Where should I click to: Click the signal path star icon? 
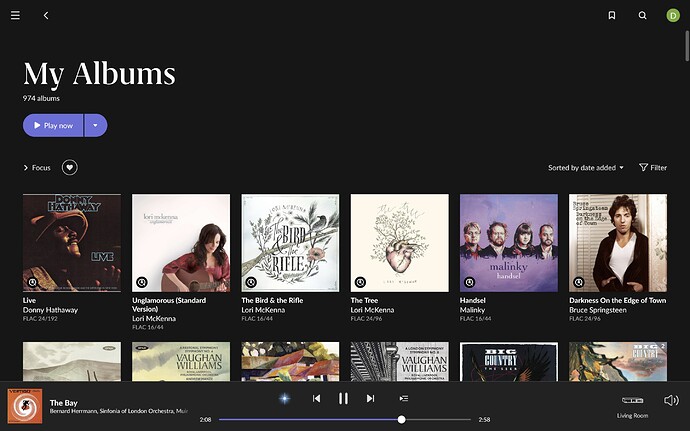(285, 398)
